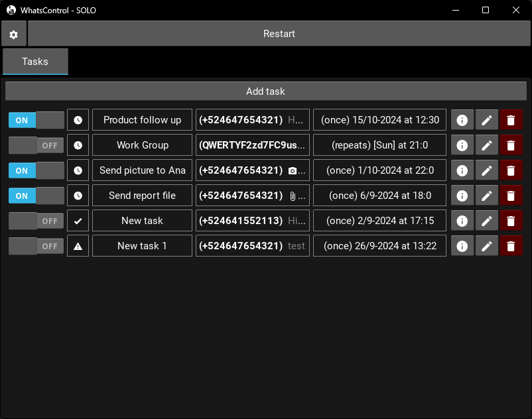
Task: Click the warning status icon for New task 1
Action: (x=78, y=246)
